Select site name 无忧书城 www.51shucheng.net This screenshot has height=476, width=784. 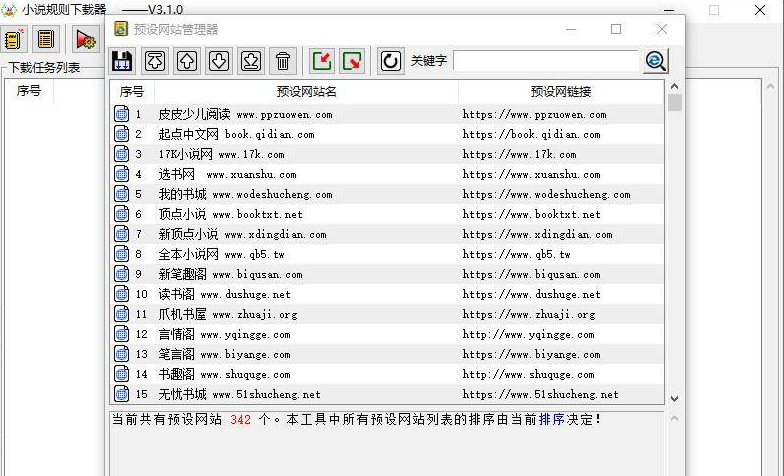coord(240,394)
